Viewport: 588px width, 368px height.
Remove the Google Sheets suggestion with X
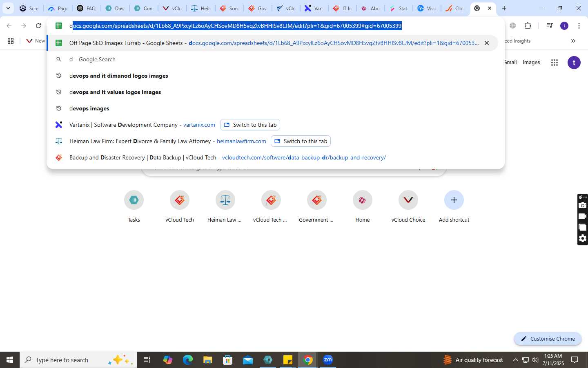coord(487,43)
